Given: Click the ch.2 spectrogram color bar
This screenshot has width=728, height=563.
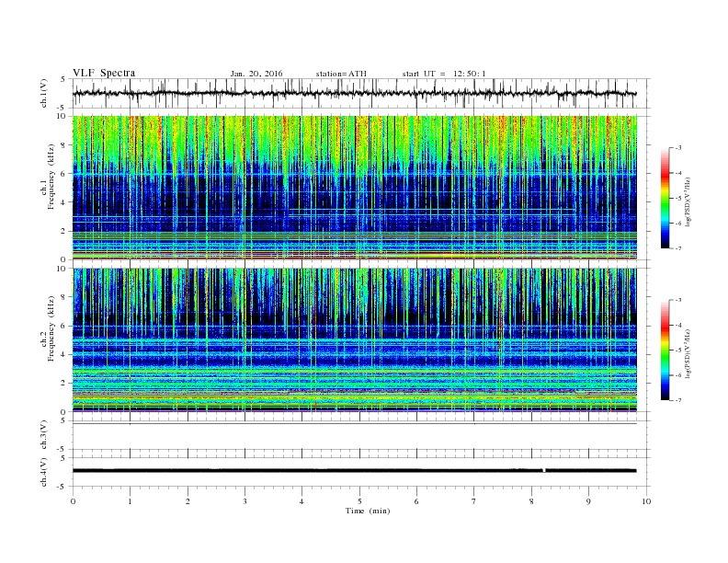Looking at the screenshot, I should click(665, 350).
